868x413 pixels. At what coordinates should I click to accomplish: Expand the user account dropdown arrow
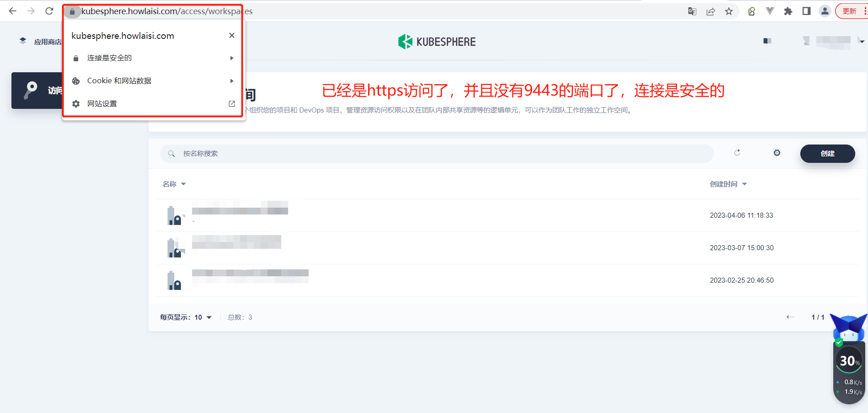(x=862, y=42)
